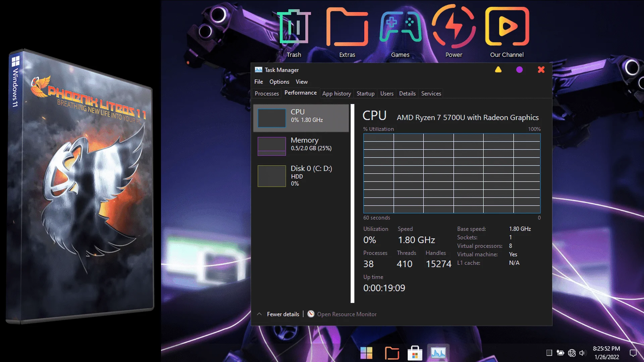Screen dimensions: 644x362
Task: Select the CPU resource in sidebar
Action: point(301,118)
